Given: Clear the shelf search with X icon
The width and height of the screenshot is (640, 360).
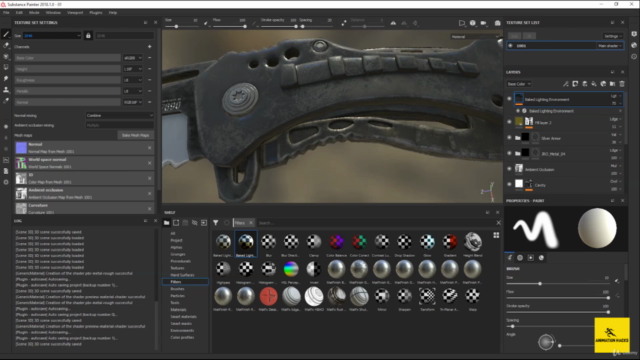Looking at the screenshot, I should [498, 223].
